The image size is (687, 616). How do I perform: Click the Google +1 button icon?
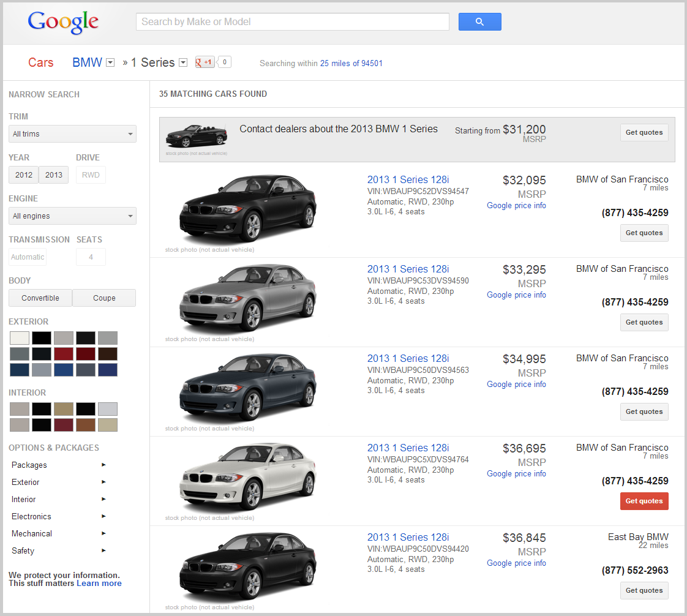tap(205, 62)
